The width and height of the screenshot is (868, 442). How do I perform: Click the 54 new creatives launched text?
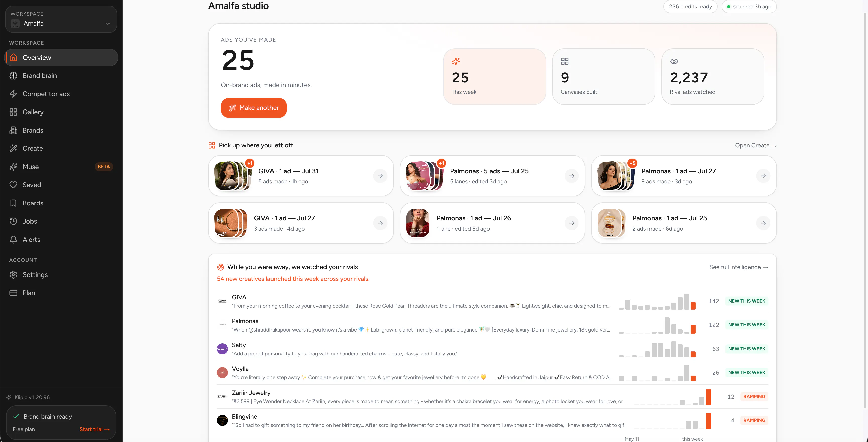[x=293, y=279]
